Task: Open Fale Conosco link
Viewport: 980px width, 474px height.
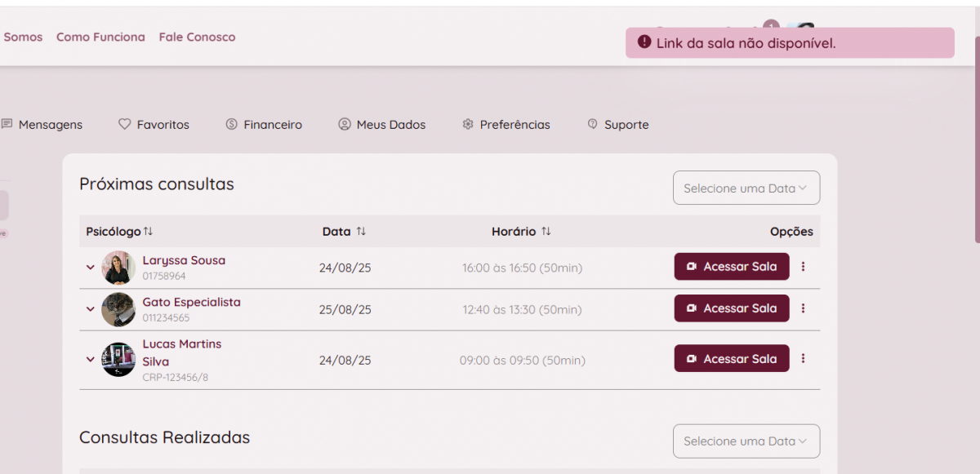Action: pos(197,37)
